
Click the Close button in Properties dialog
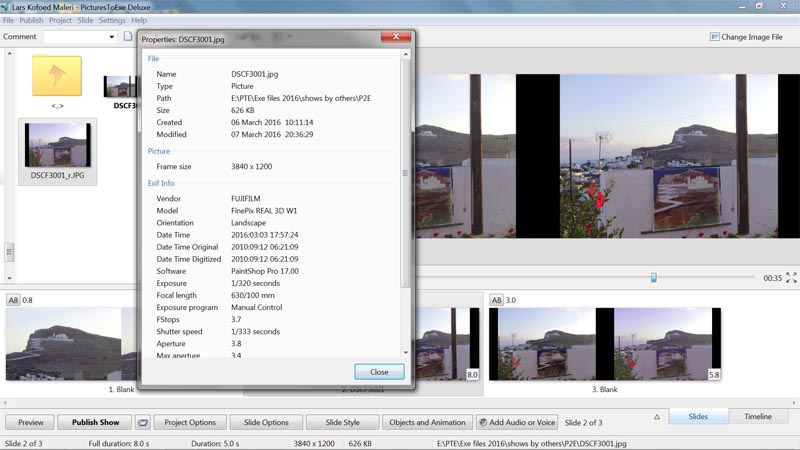(379, 372)
